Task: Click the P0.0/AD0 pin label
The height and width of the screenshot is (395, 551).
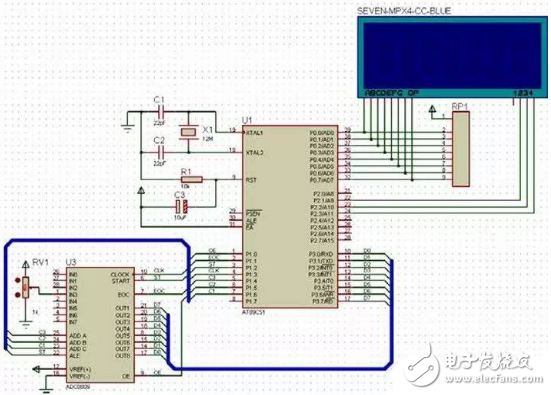Action: 322,133
